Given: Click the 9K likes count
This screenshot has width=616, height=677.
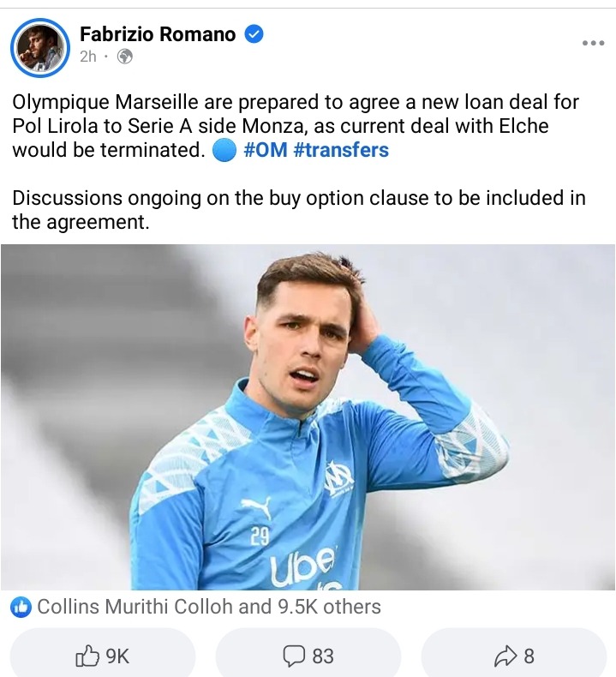Looking at the screenshot, I should (x=117, y=656).
